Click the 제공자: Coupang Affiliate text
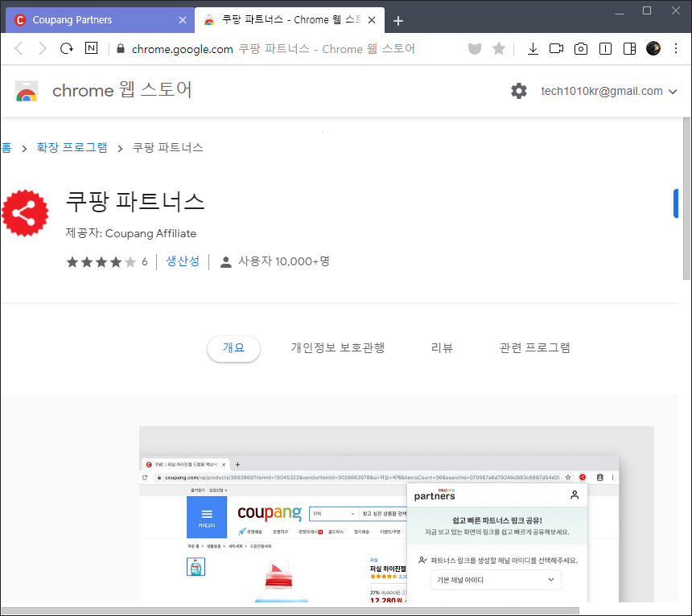692x616 pixels. pyautogui.click(x=131, y=233)
